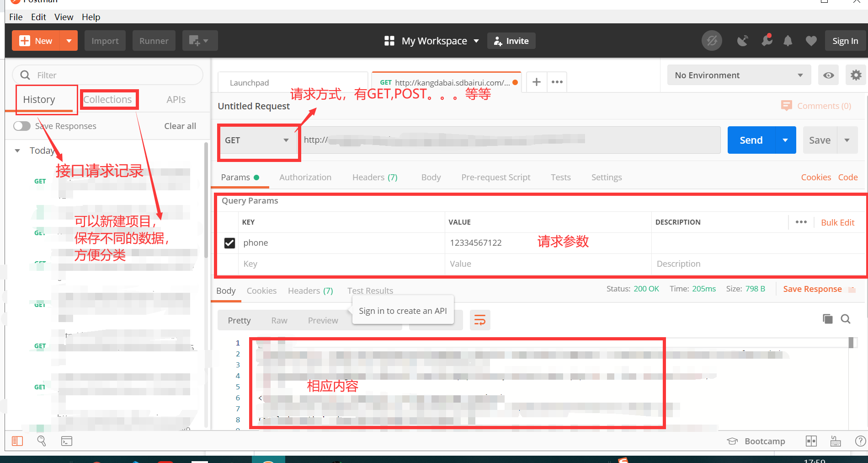Image resolution: width=868 pixels, height=463 pixels.
Task: Open the Runner
Action: tap(154, 41)
